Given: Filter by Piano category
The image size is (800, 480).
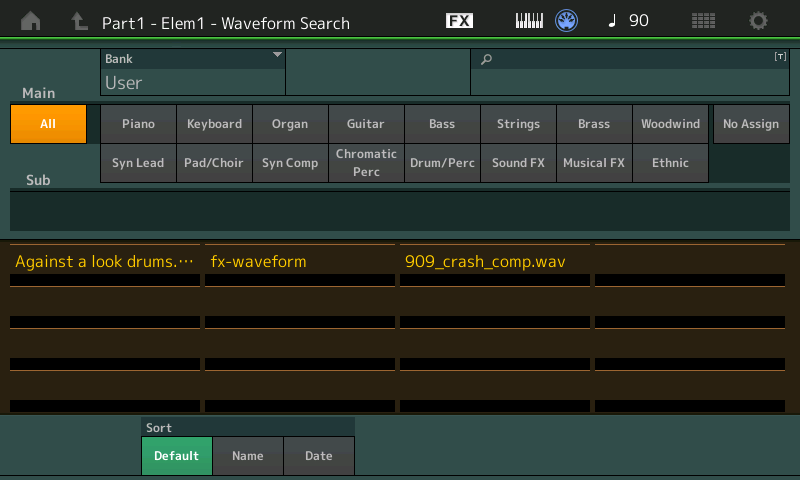Looking at the screenshot, I should (x=138, y=124).
